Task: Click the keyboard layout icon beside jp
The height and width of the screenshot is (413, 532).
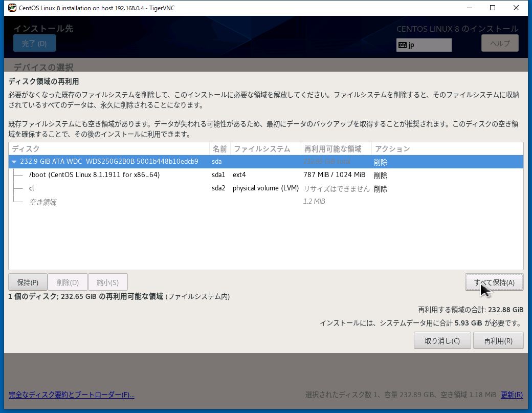Action: [x=403, y=45]
